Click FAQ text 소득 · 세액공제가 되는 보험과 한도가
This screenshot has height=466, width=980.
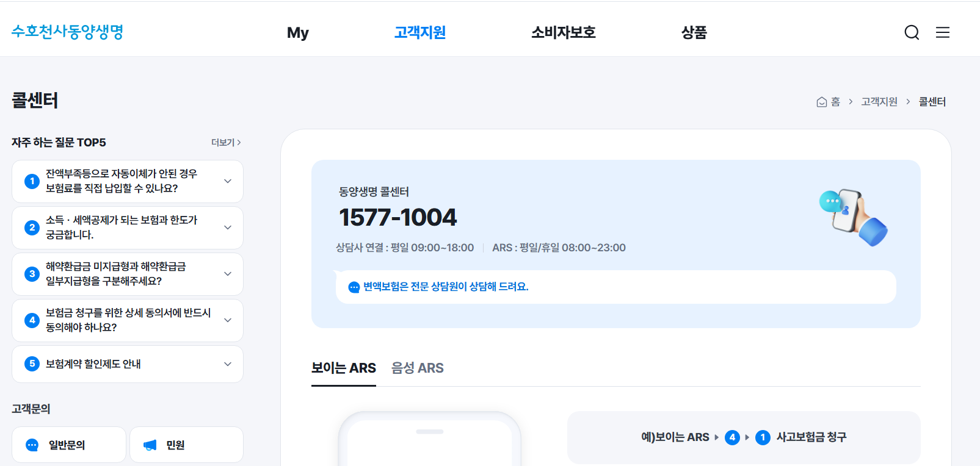point(122,220)
